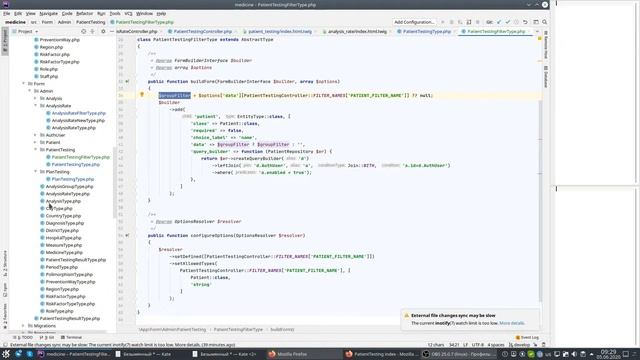This screenshot has width=640, height=360.
Task: Click the editor vertical scrollbar
Action: coord(540,200)
